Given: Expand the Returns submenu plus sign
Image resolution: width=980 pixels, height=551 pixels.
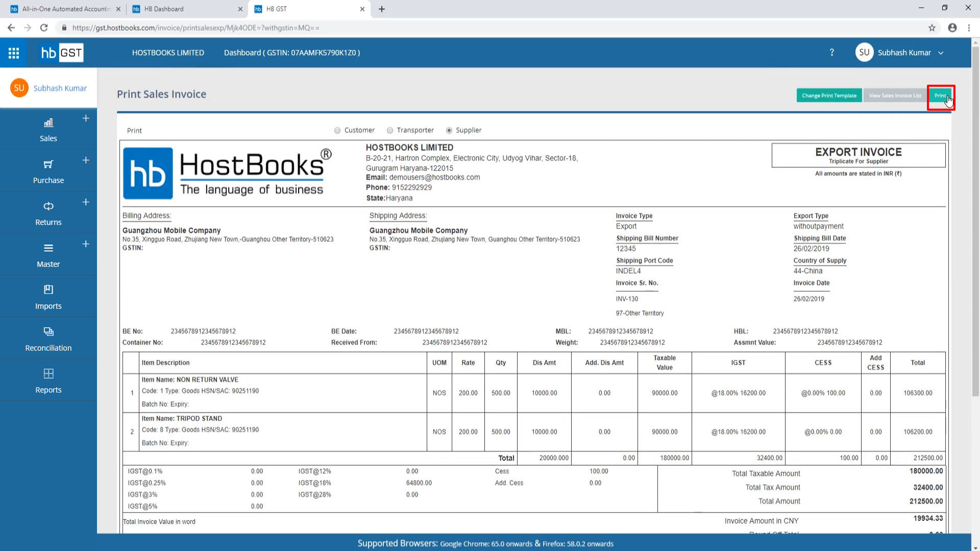Looking at the screenshot, I should pyautogui.click(x=86, y=202).
